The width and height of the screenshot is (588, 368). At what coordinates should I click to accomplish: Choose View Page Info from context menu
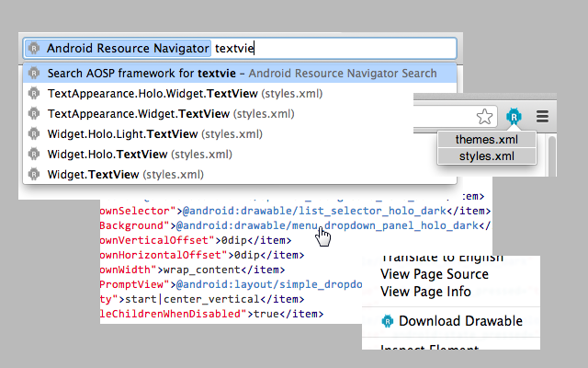[425, 292]
